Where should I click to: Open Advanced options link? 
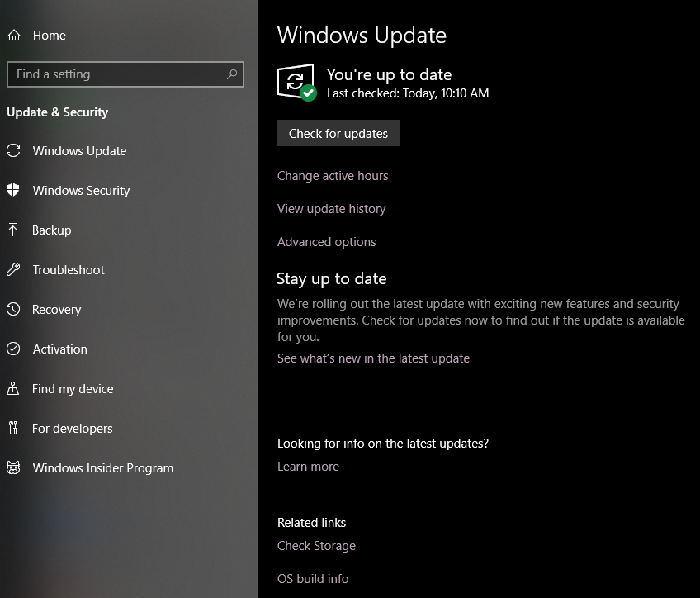[x=327, y=242]
